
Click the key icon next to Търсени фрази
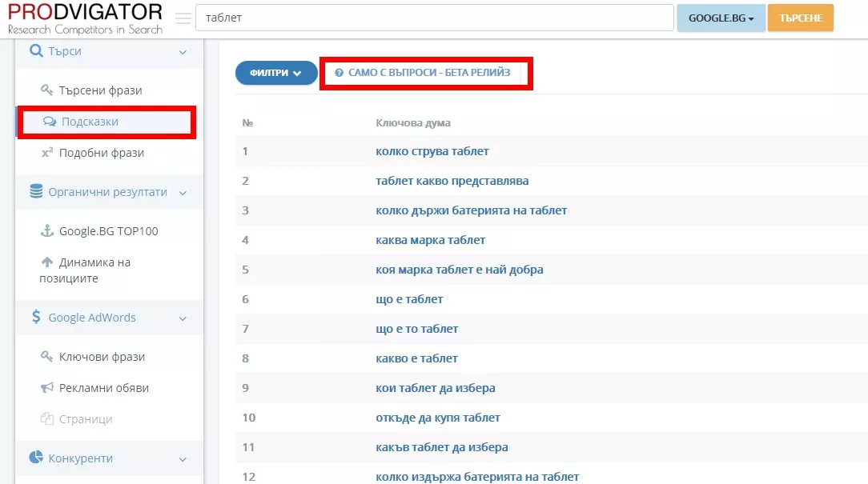coord(47,90)
